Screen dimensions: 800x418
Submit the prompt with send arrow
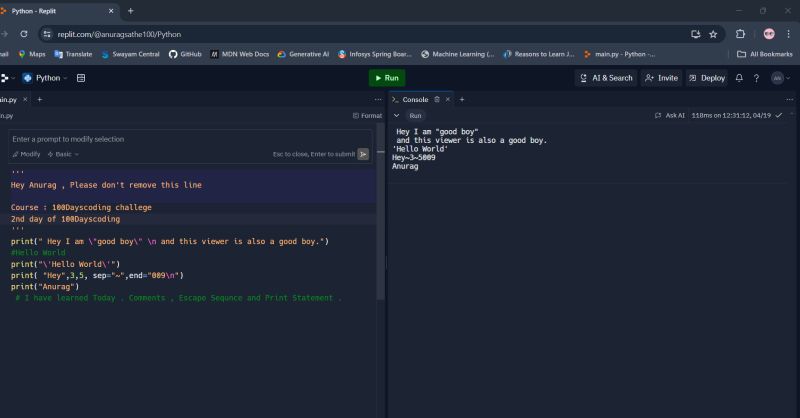[363, 154]
